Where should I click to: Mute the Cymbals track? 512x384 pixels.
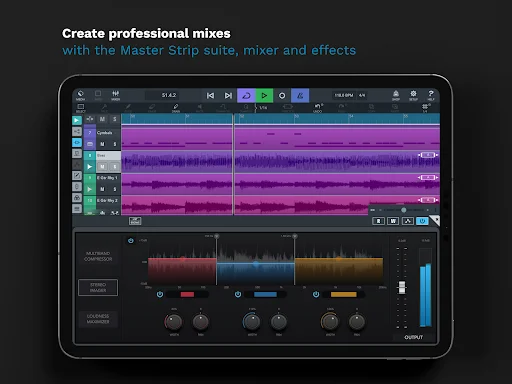click(x=102, y=144)
